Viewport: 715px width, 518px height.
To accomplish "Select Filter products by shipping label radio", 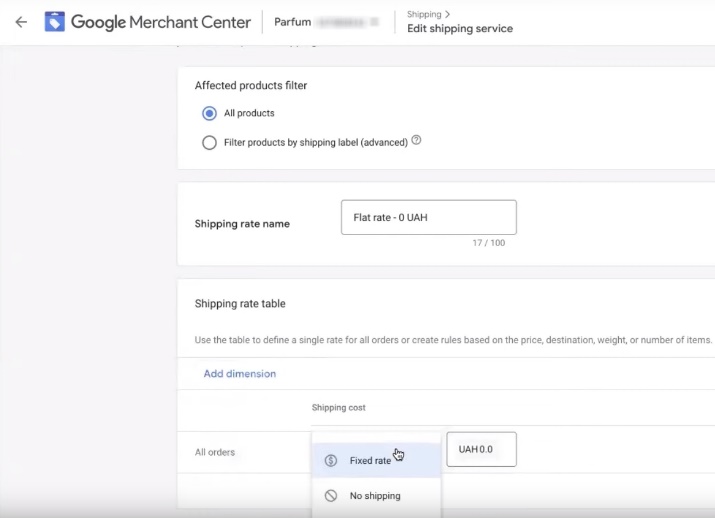I will [209, 143].
